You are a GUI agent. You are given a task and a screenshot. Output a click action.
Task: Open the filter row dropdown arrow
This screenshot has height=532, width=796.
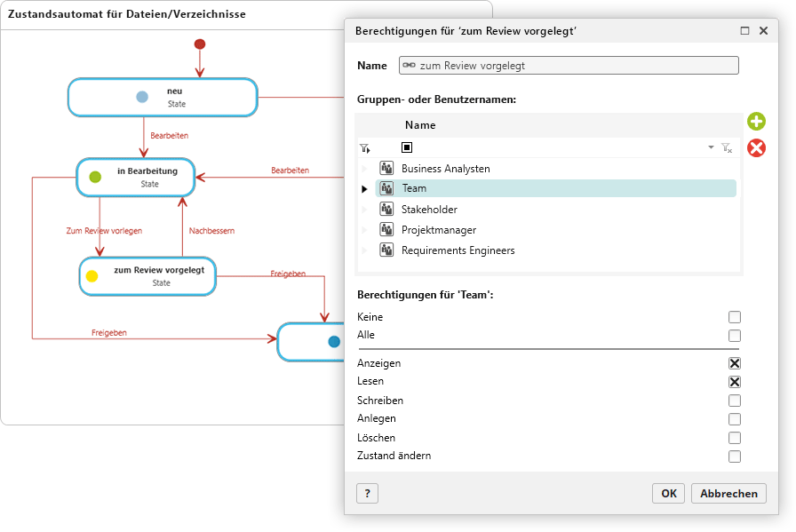coord(711,147)
